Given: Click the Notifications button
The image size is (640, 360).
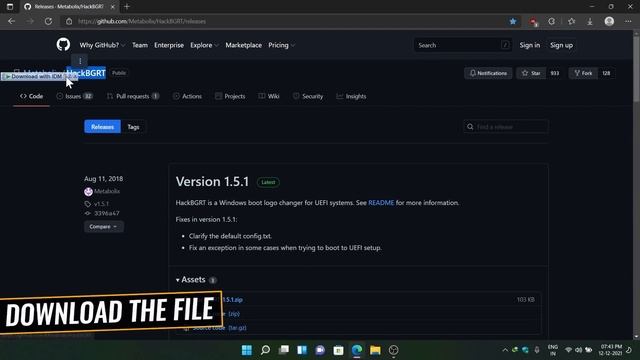Looking at the screenshot, I should point(488,73).
